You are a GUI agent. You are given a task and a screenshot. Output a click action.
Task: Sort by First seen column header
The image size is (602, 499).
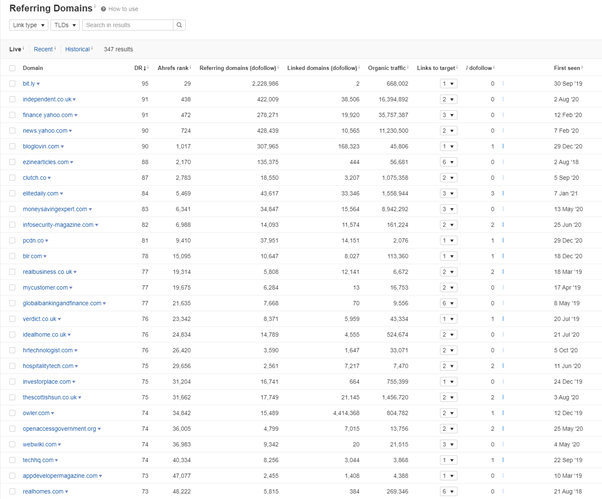click(x=567, y=68)
